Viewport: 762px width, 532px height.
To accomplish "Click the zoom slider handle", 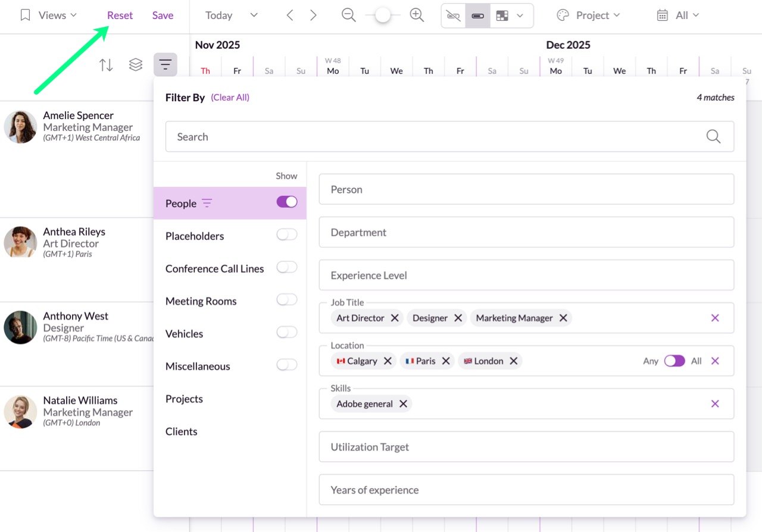I will (x=383, y=15).
